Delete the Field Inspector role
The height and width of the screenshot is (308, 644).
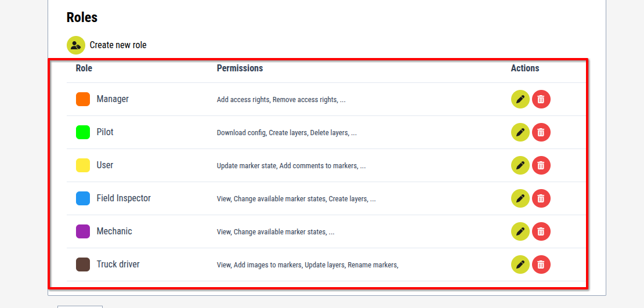click(541, 198)
